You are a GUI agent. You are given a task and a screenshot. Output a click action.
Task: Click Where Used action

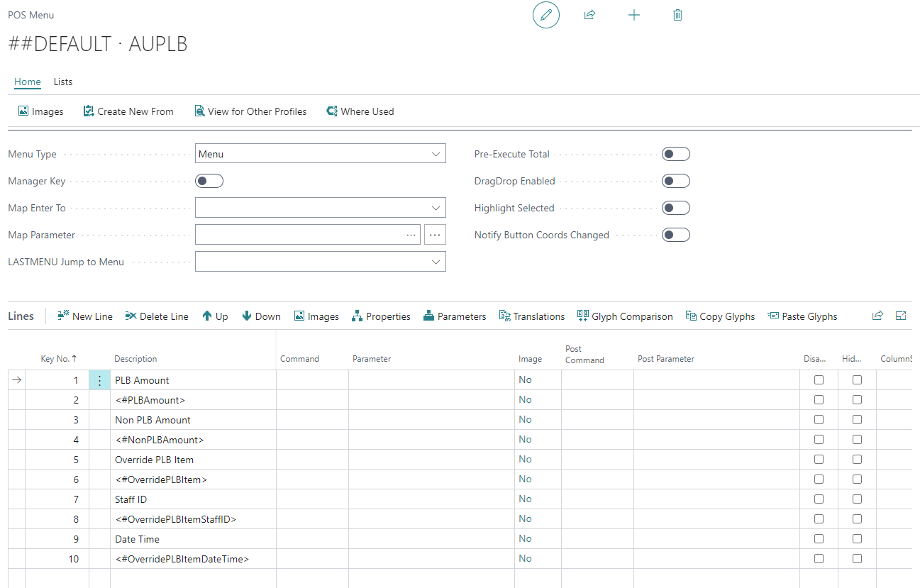point(360,111)
